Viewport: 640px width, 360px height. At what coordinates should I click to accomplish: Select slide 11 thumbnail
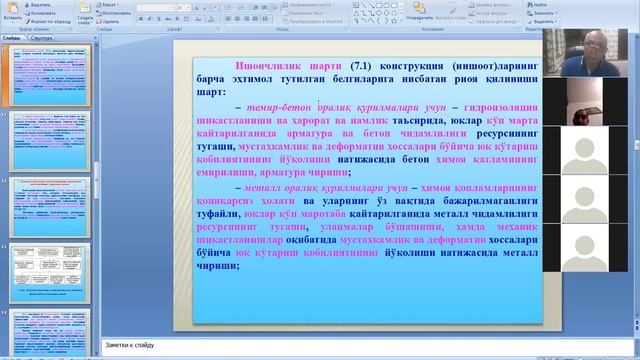click(x=50, y=141)
